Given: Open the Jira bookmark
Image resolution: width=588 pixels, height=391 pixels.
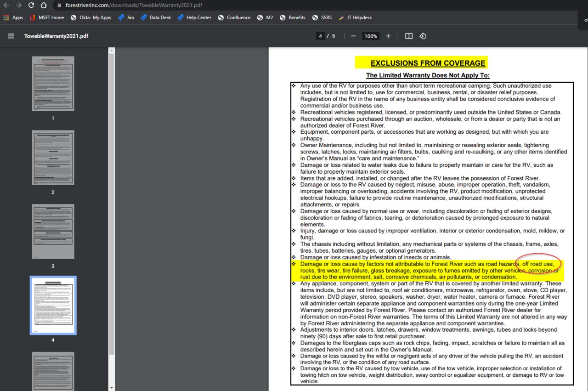Looking at the screenshot, I should point(126,17).
